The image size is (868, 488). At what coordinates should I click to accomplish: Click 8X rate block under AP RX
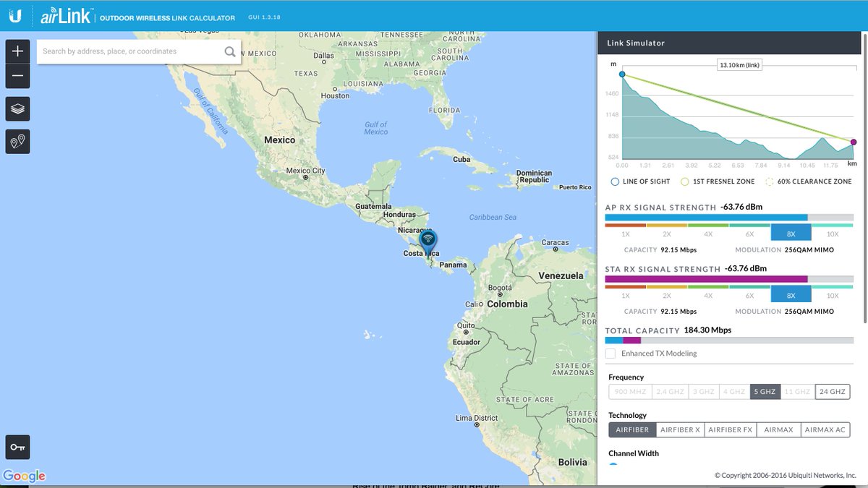click(791, 232)
